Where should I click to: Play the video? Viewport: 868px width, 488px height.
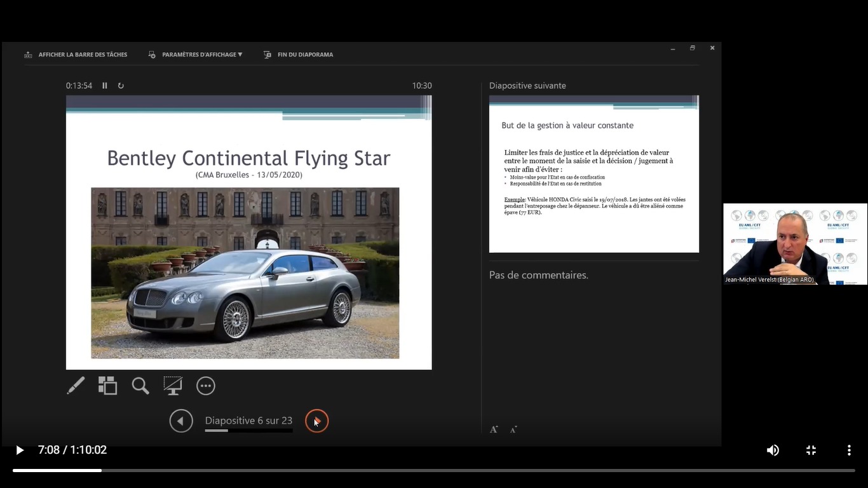pyautogui.click(x=20, y=450)
